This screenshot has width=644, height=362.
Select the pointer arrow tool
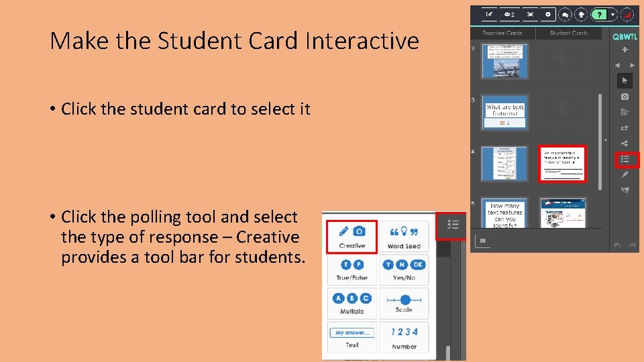click(x=625, y=81)
